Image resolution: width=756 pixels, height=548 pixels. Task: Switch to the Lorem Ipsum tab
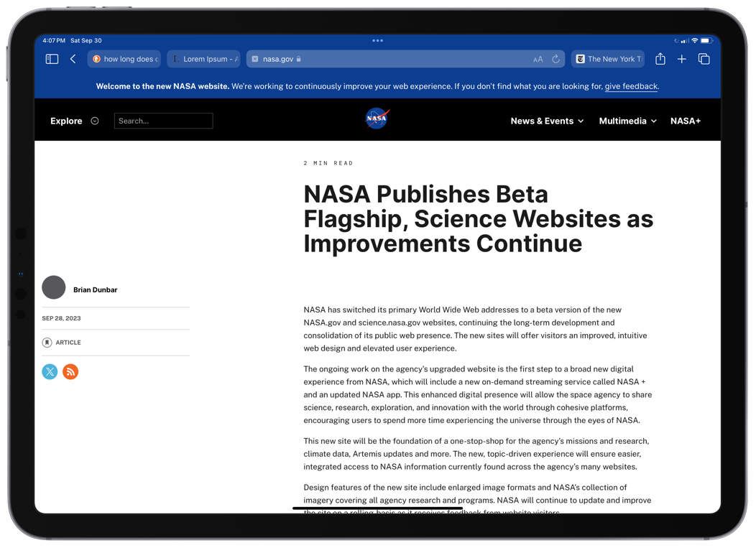point(204,59)
